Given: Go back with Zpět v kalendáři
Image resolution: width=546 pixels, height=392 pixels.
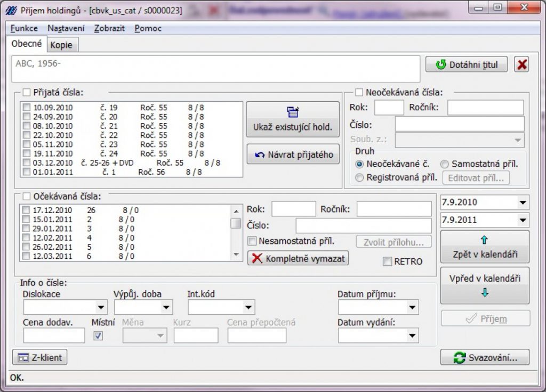Looking at the screenshot, I should click(x=485, y=247).
